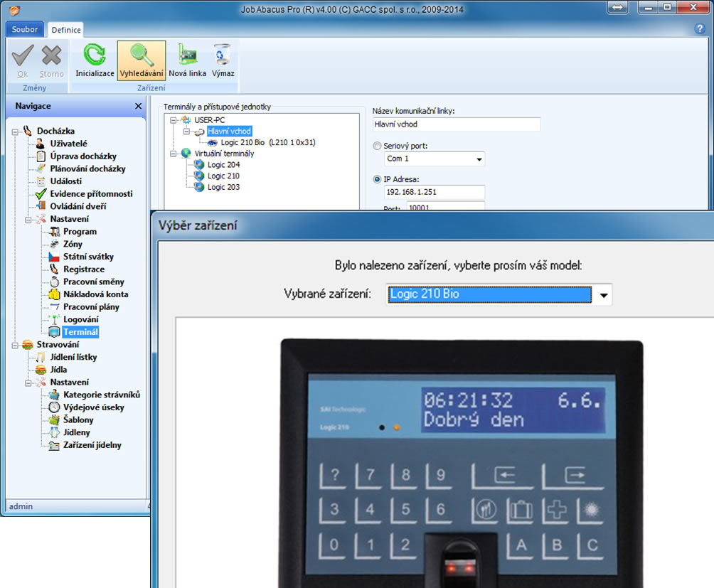Collapse the USER-PC device node
The height and width of the screenshot is (588, 714).
[x=173, y=121]
